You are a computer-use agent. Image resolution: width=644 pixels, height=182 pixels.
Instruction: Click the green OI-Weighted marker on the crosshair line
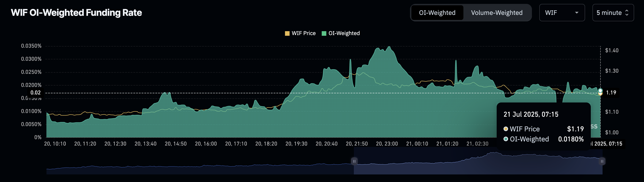point(600,91)
